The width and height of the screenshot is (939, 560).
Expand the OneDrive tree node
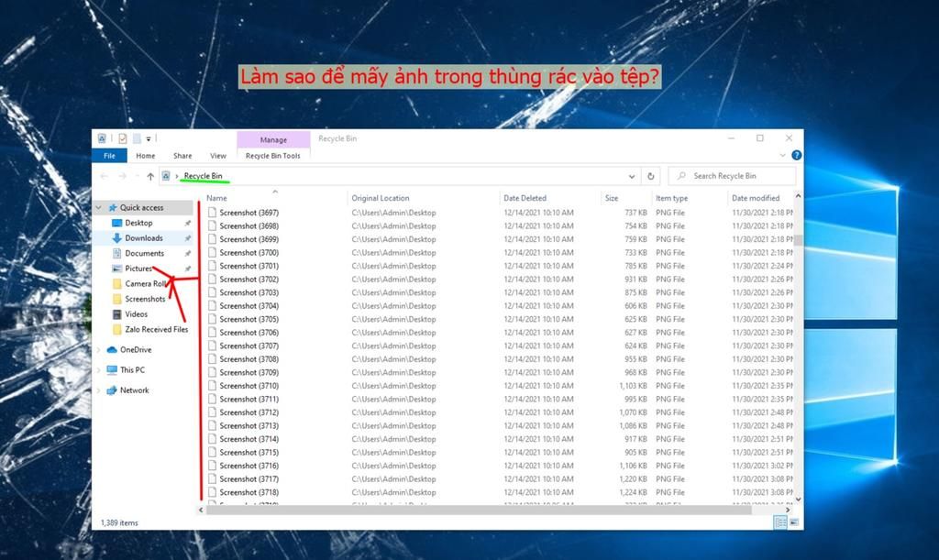pos(99,349)
